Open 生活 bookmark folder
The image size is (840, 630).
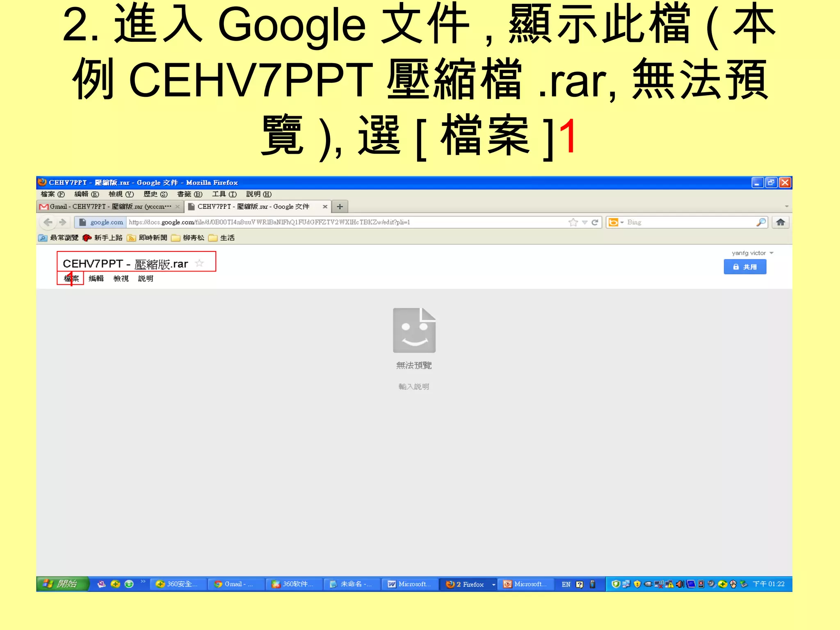[221, 238]
